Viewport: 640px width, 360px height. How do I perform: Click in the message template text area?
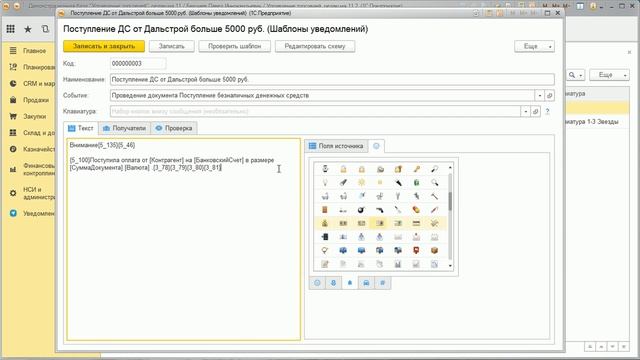click(184, 240)
